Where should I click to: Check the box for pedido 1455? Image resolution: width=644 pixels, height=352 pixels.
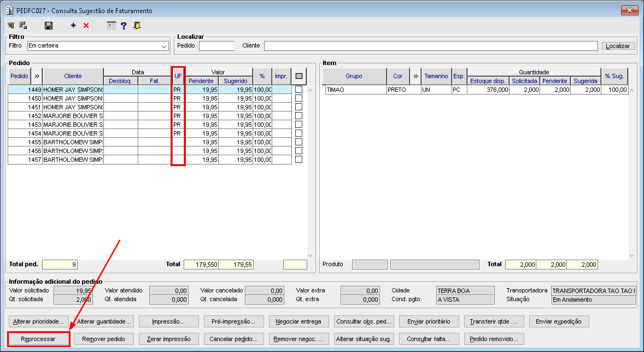point(298,142)
